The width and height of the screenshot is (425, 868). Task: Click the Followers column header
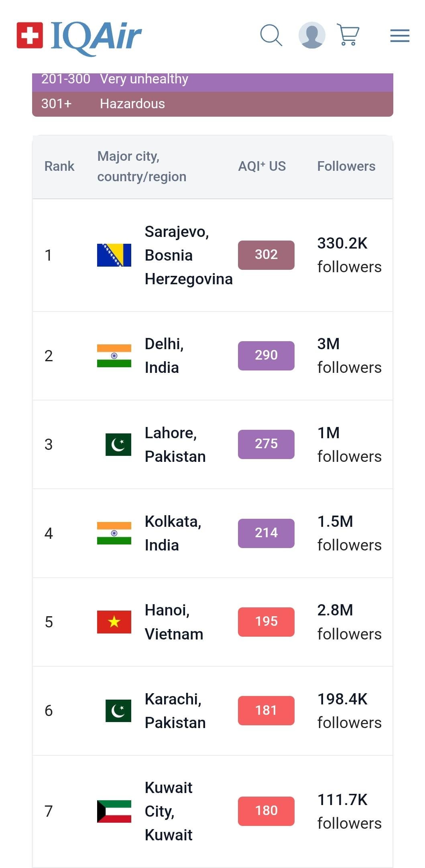click(x=346, y=166)
